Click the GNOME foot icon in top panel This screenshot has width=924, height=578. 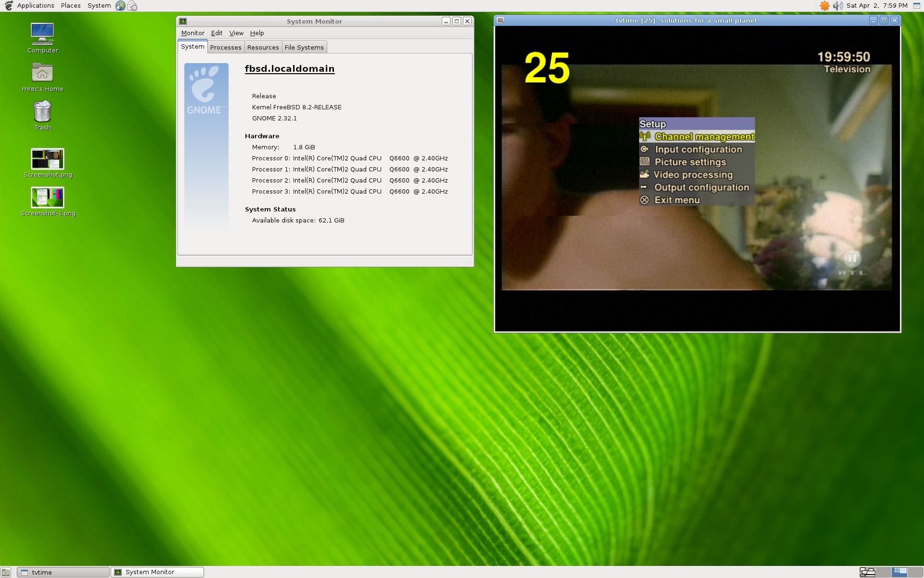pos(9,6)
